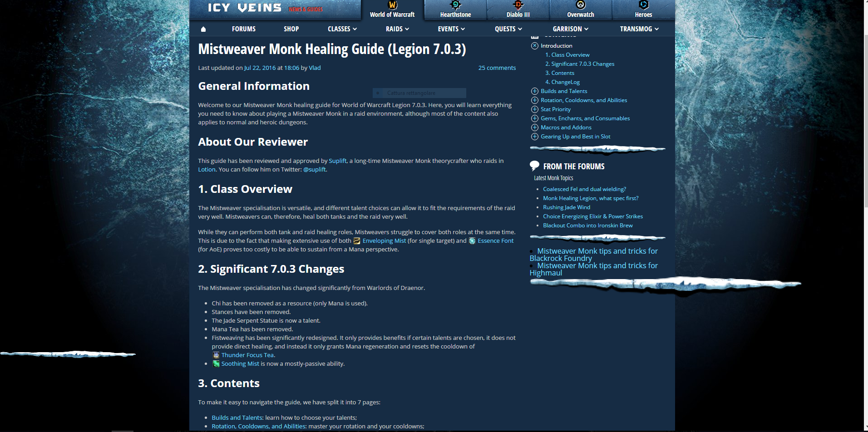Open the Classes dropdown menu
The width and height of the screenshot is (868, 432).
pos(342,29)
